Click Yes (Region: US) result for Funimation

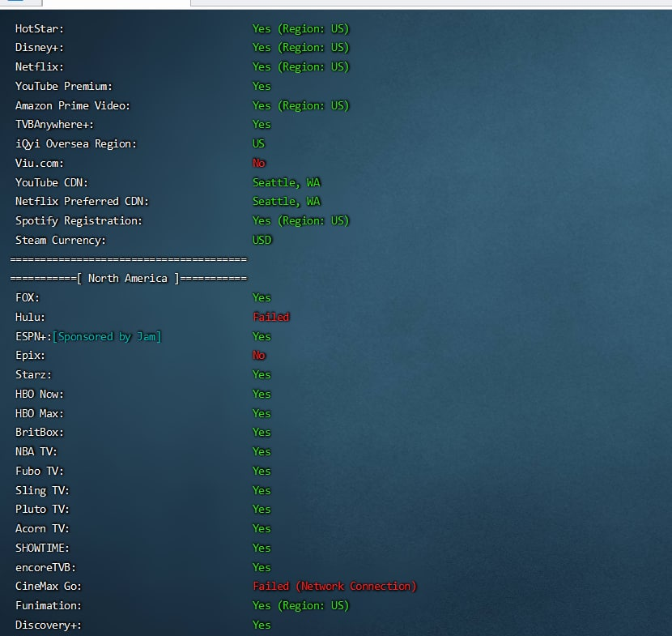[301, 605]
